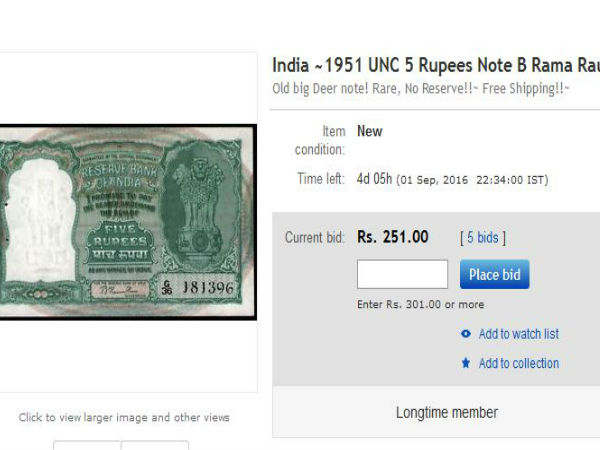The image size is (600, 450).
Task: Click the serial number 181396 on note
Action: [208, 288]
